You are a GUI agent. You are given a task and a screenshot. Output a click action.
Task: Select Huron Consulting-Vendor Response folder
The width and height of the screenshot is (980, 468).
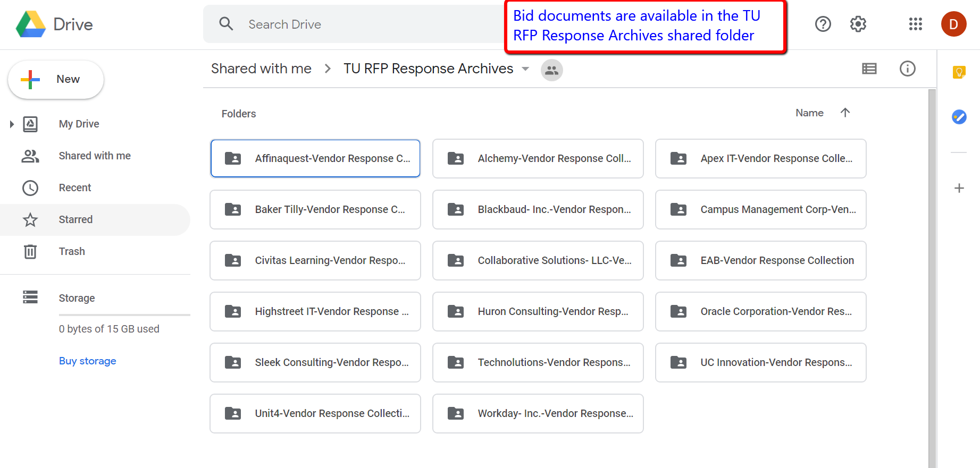point(538,311)
